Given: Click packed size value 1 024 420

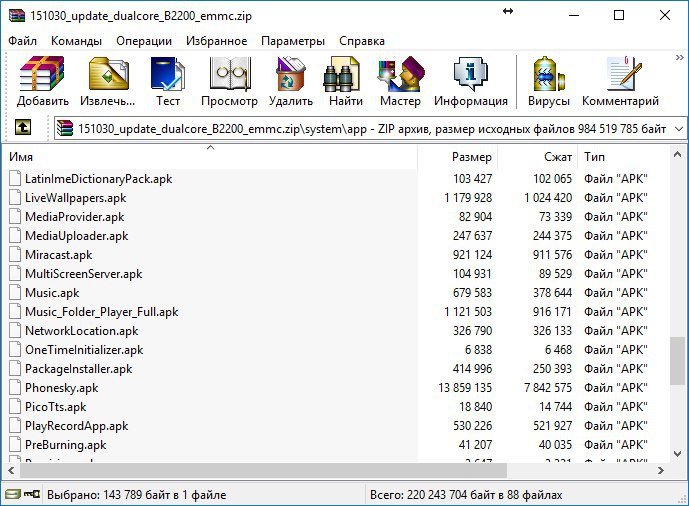Looking at the screenshot, I should (x=548, y=197).
